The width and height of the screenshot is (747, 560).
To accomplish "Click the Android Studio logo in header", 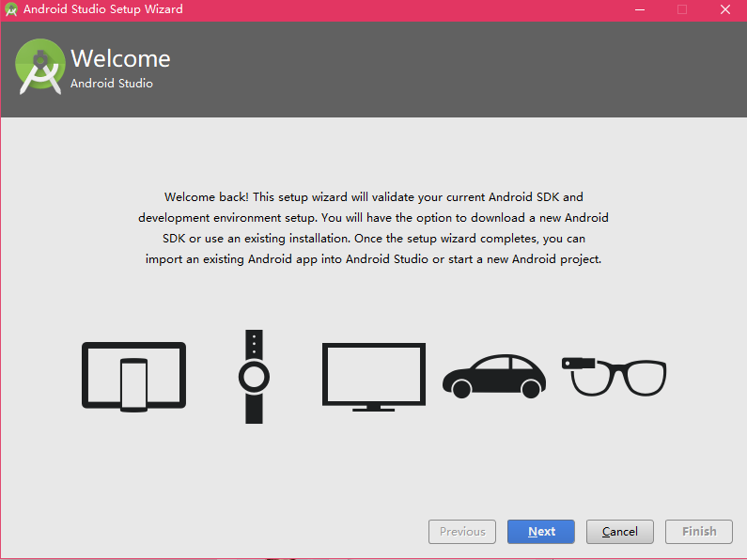I will 40,67.
